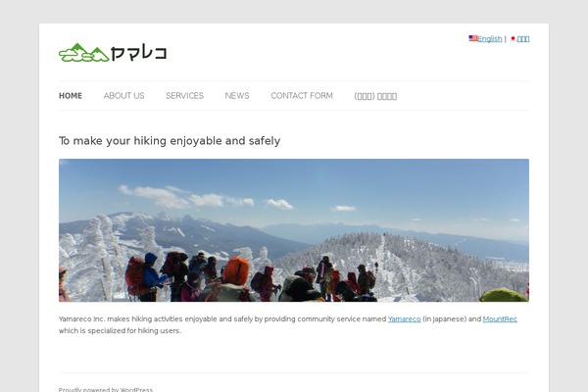Open the CONTACT FORM page

302,96
